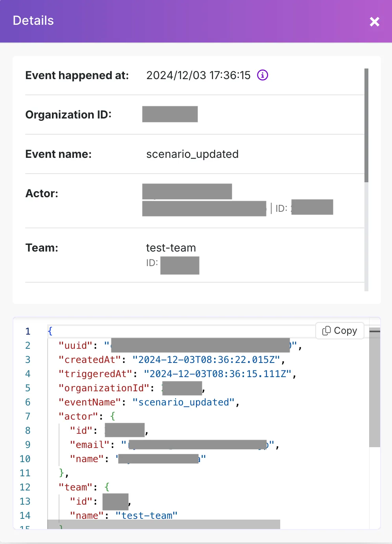Select line number 1 in JSON viewer
The image size is (392, 544).
tap(28, 331)
